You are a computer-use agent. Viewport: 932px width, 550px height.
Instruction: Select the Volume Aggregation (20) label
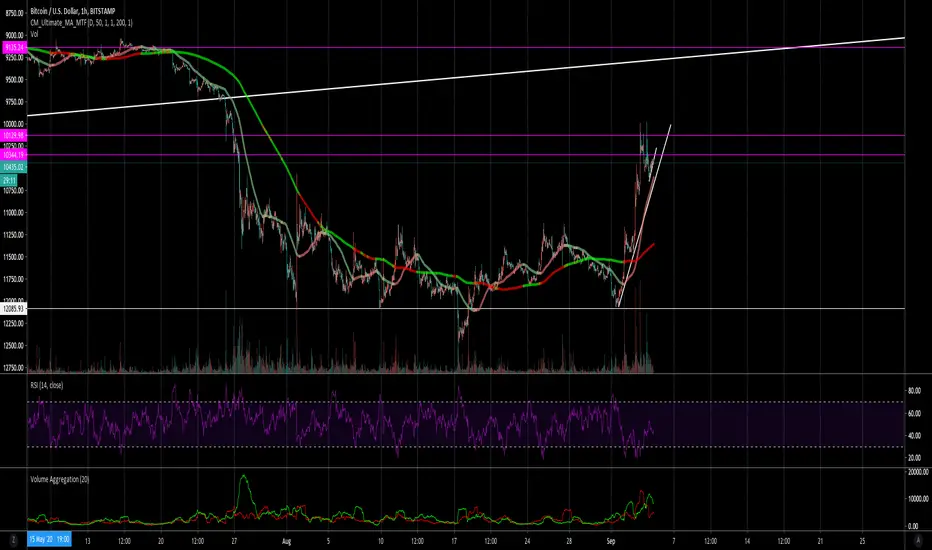click(59, 479)
